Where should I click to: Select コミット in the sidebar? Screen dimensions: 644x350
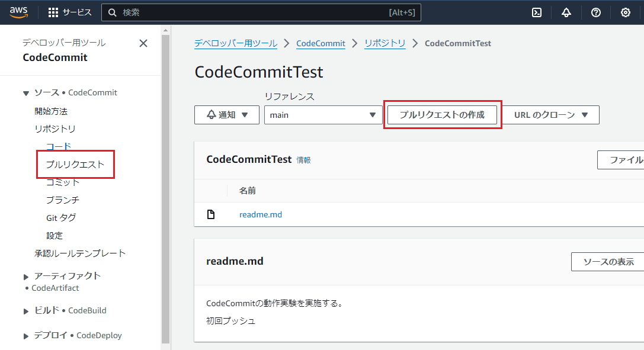[x=62, y=182]
